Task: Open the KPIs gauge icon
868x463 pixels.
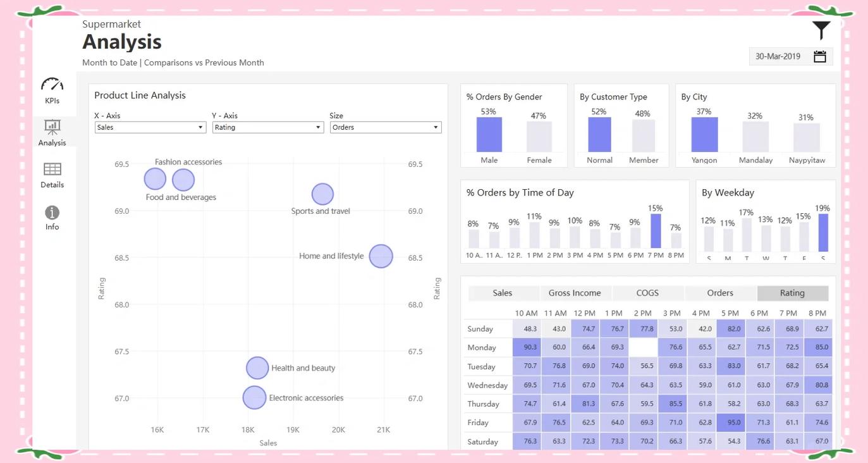Action: pyautogui.click(x=52, y=84)
